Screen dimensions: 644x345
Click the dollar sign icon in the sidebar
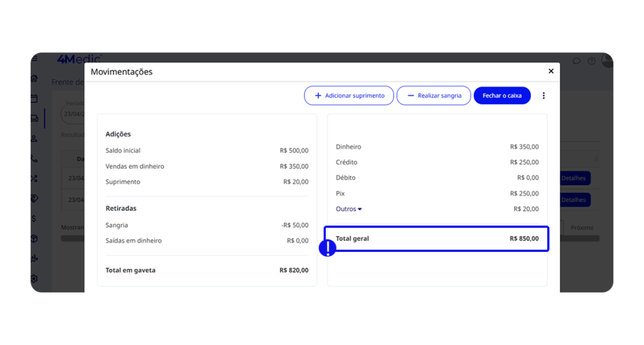tap(34, 218)
